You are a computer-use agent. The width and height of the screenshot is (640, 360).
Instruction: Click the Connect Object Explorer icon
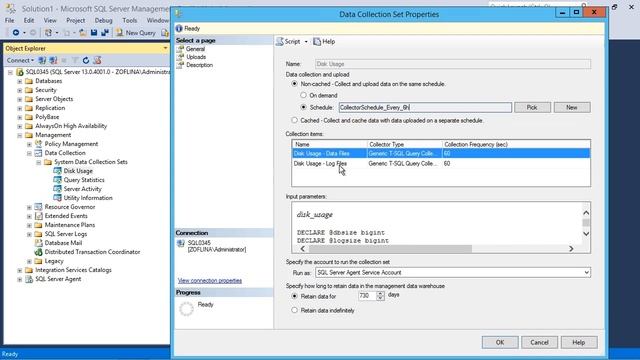(x=42, y=60)
